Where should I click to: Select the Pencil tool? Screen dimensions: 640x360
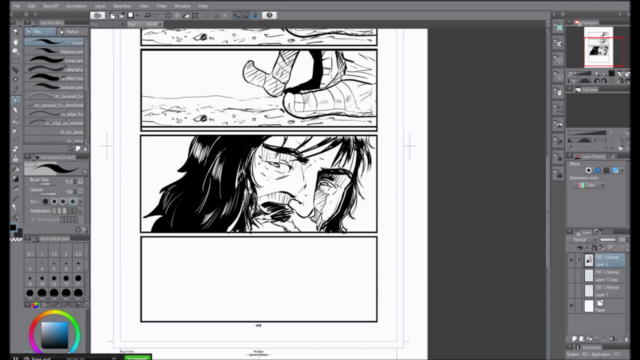(x=16, y=110)
